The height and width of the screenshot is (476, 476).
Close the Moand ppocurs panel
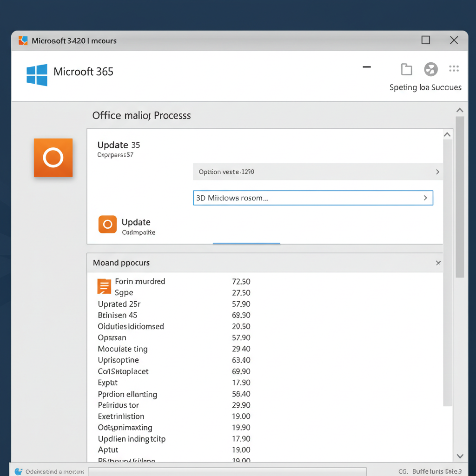438,263
